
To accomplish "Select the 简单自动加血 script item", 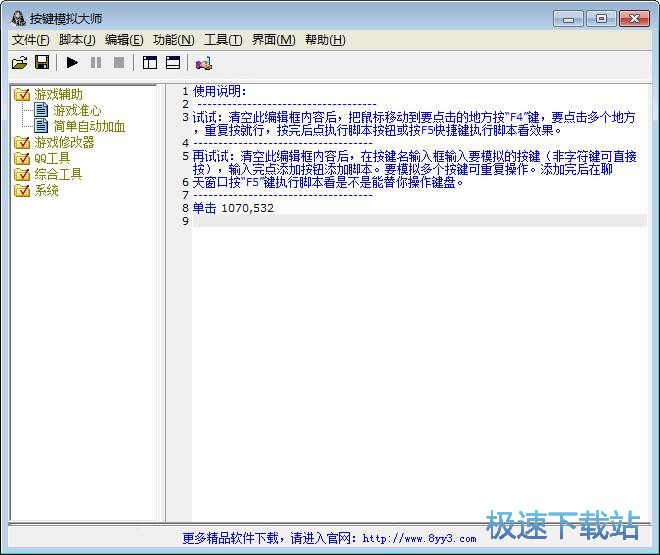I will coord(89,126).
